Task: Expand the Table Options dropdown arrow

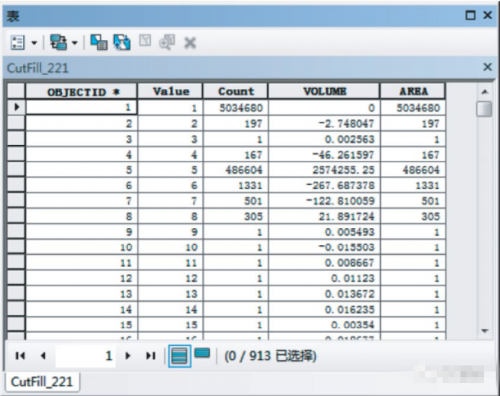Action: tap(34, 43)
